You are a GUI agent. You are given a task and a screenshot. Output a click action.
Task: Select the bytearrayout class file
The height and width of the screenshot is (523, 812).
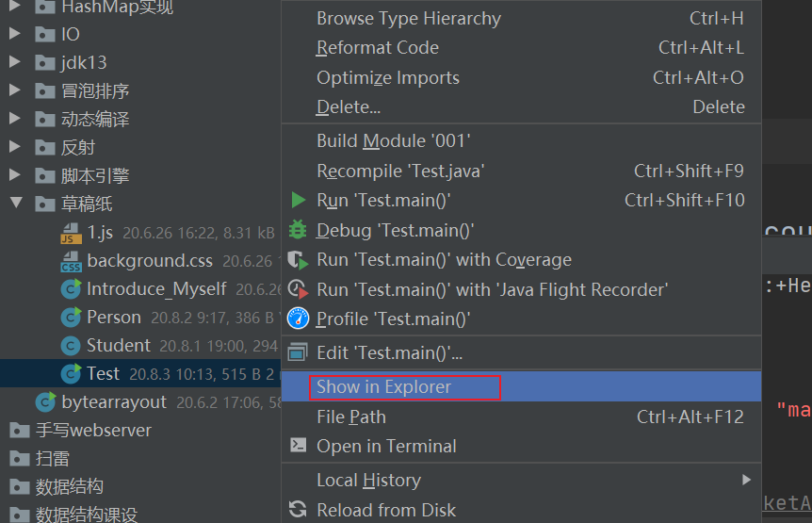(113, 402)
